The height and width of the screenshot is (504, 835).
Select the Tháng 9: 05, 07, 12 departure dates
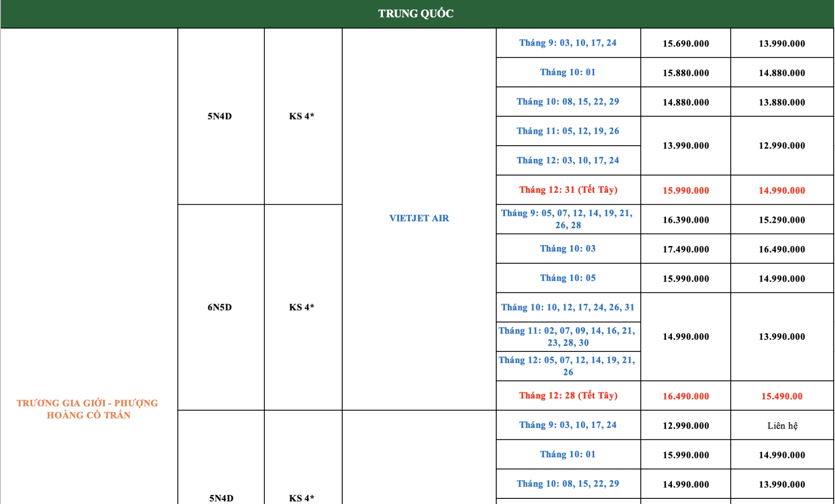[x=567, y=219]
